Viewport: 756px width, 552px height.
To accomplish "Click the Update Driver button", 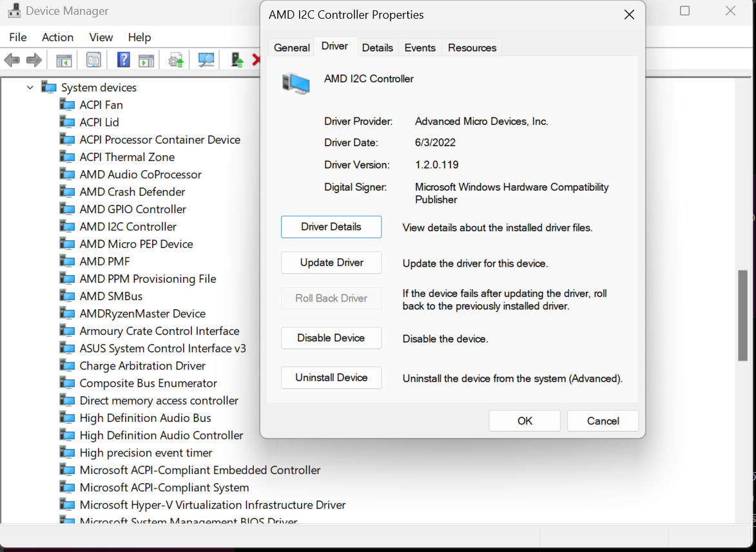I will [x=331, y=263].
